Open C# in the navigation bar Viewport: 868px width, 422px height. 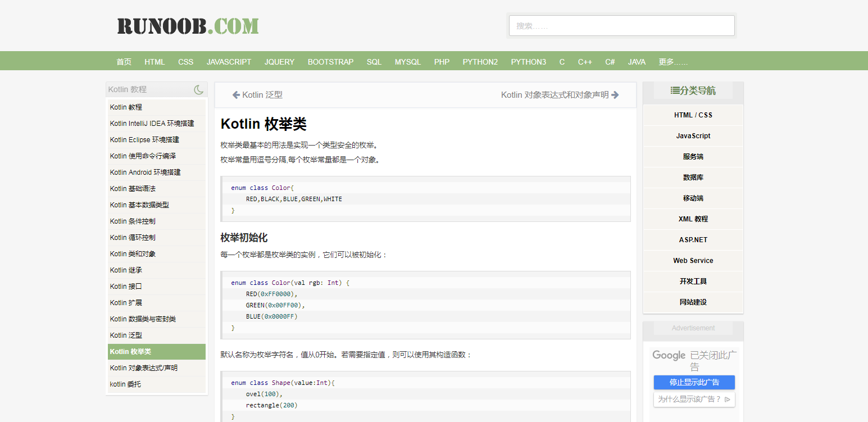pos(610,62)
